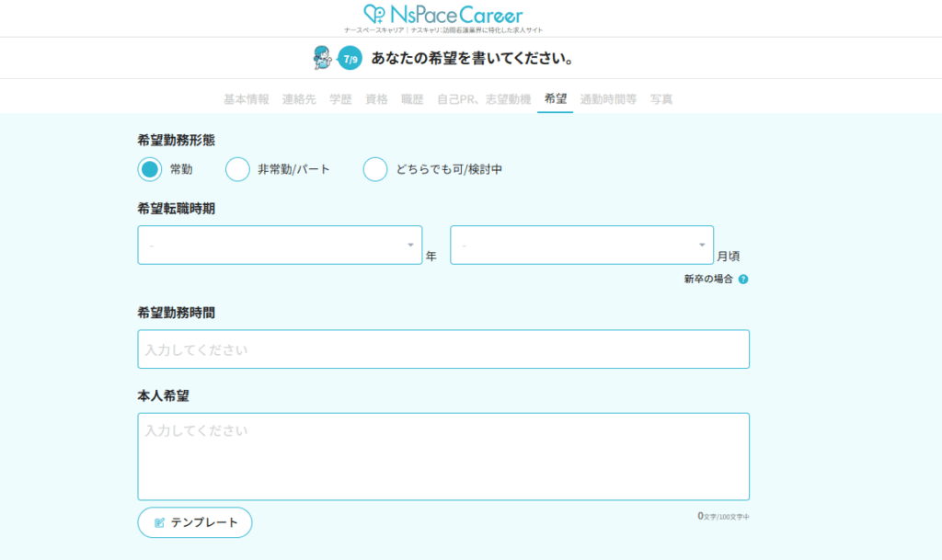The height and width of the screenshot is (560, 942).
Task: Click the help question mark icon
Action: pyautogui.click(x=743, y=280)
